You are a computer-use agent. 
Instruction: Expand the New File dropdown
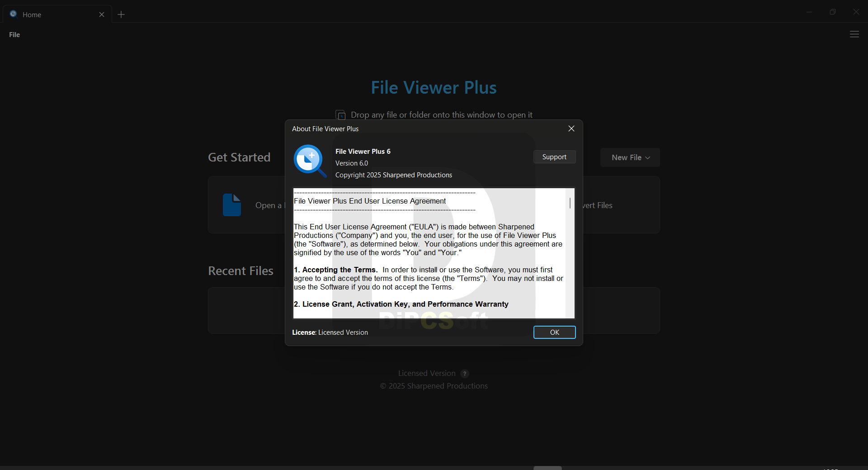click(x=630, y=157)
